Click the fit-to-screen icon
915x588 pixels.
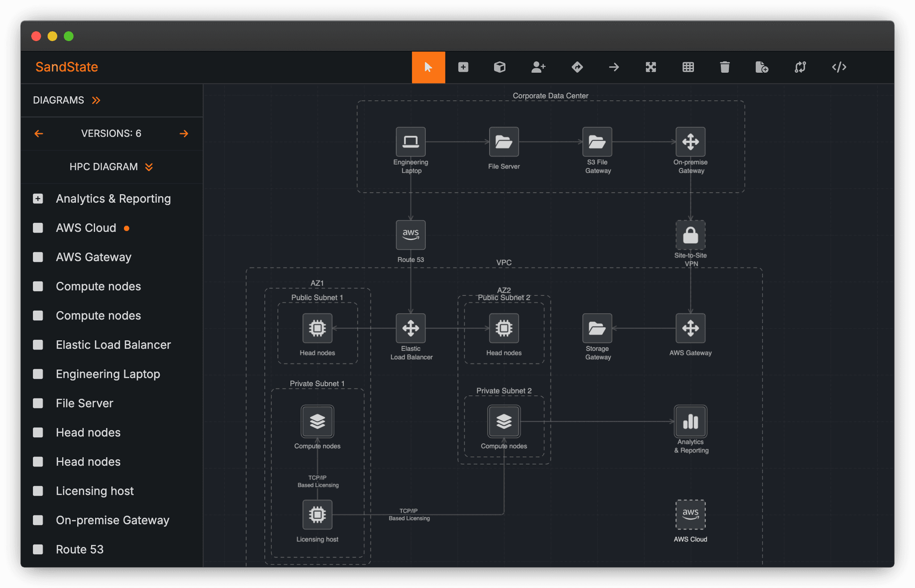point(651,67)
